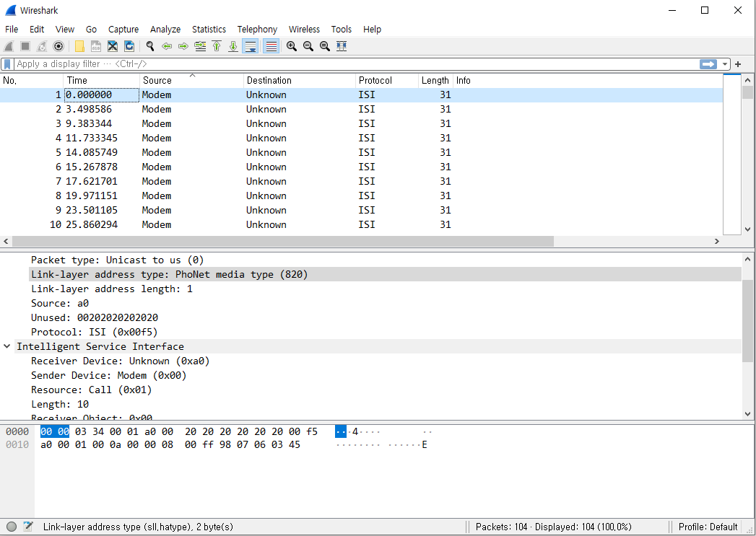This screenshot has width=756, height=536.
Task: Sort packets by the No. column
Action: tap(32, 80)
